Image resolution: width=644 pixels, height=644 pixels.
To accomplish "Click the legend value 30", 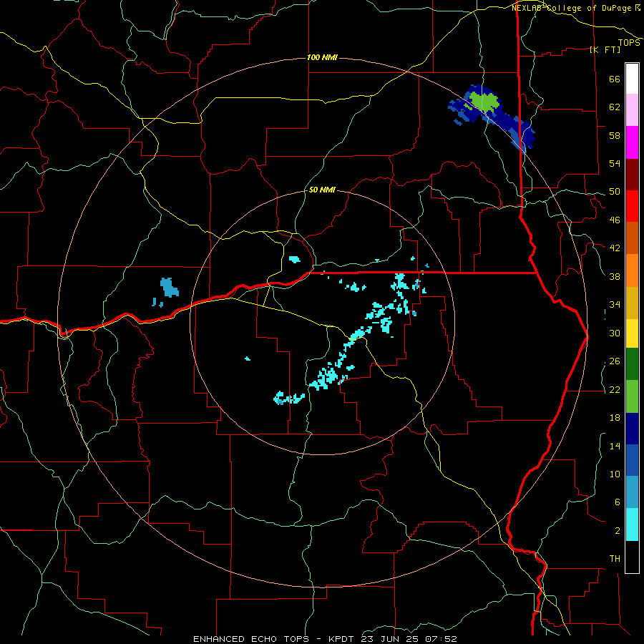I will [x=615, y=333].
